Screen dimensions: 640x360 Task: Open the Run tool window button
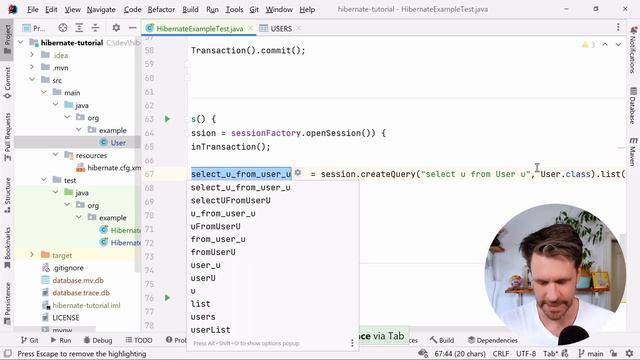tap(61, 340)
